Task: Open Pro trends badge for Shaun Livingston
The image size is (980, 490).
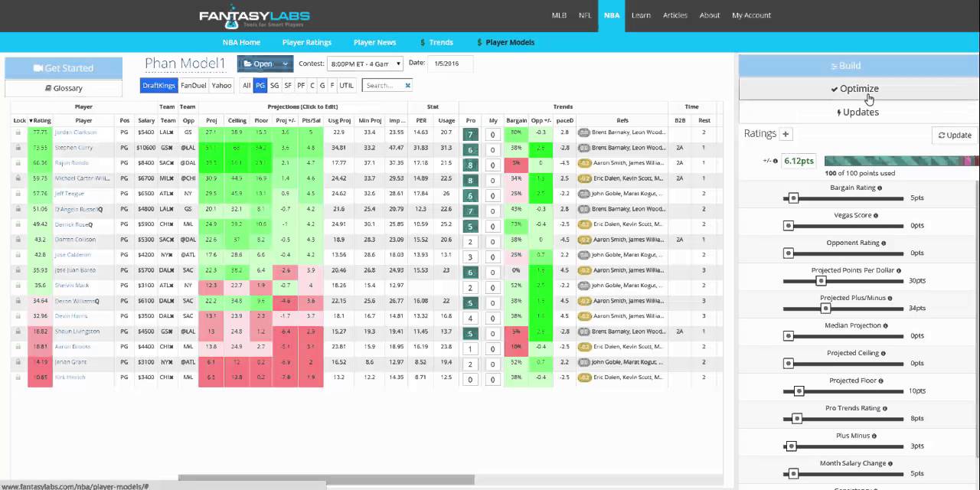Action: [471, 333]
